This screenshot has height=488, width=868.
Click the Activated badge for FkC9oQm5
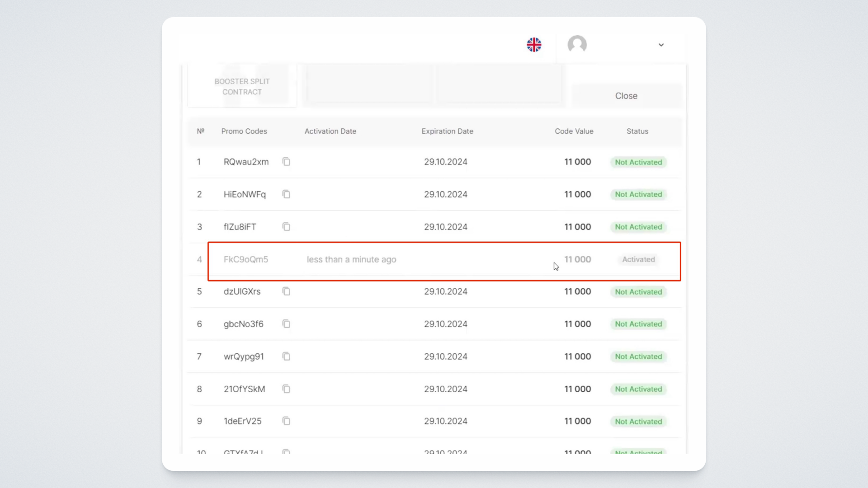[x=638, y=259]
